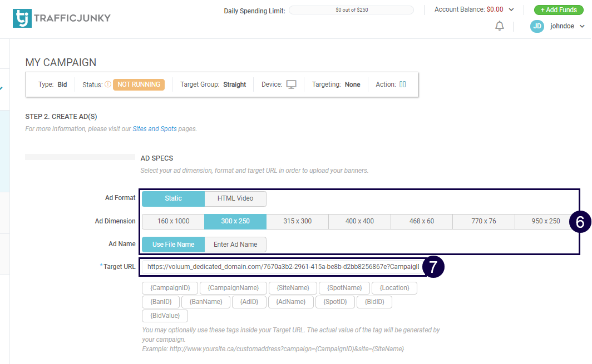Viewport: 592px width, 364px height.
Task: Click the TrafficJunky logo
Action: [x=61, y=18]
